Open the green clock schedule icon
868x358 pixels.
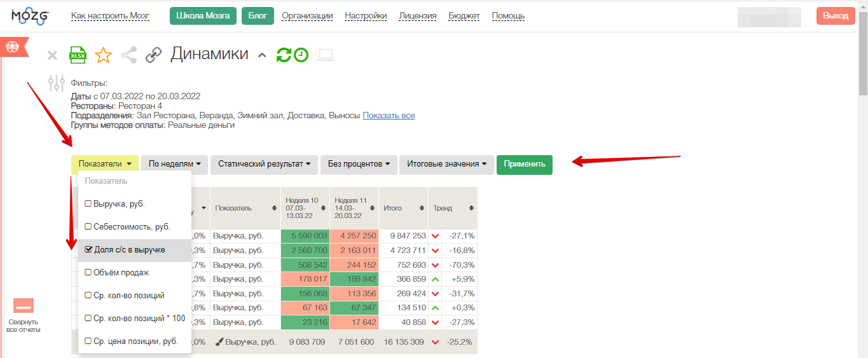301,55
